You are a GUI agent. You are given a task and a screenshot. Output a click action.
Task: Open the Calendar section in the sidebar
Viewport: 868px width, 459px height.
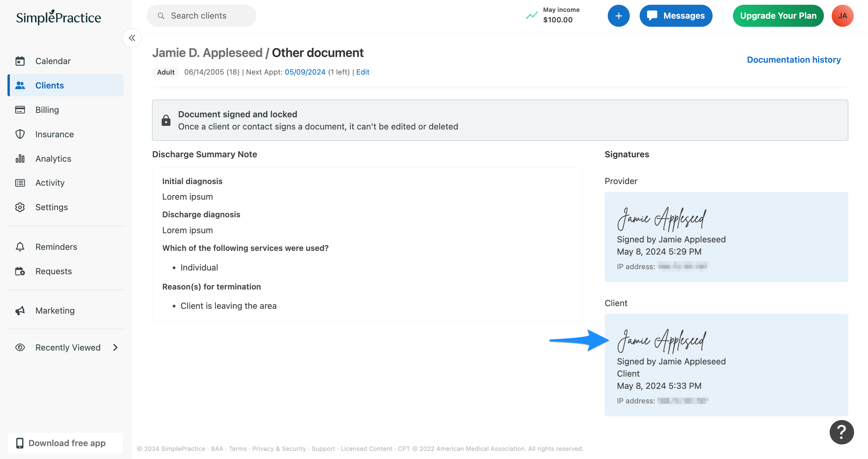tap(53, 61)
